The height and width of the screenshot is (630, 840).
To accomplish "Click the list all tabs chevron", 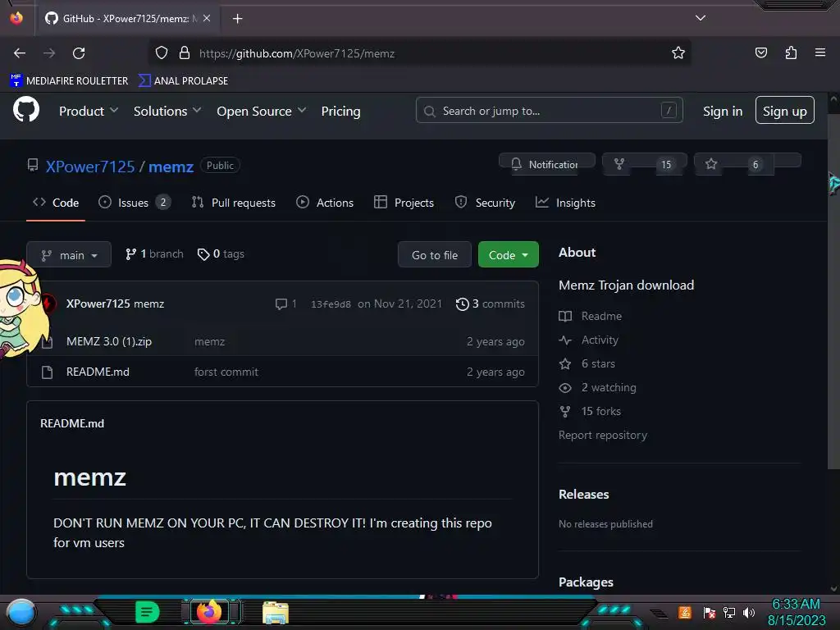I will (701, 18).
